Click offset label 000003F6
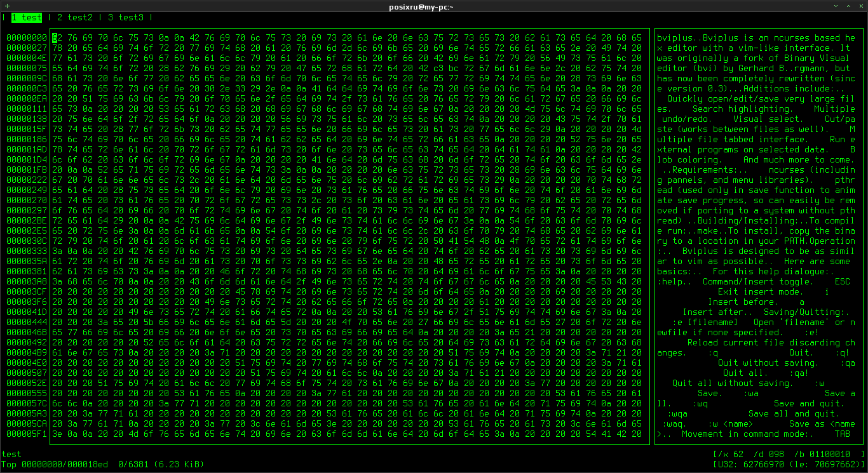The image size is (868, 473). (x=27, y=302)
